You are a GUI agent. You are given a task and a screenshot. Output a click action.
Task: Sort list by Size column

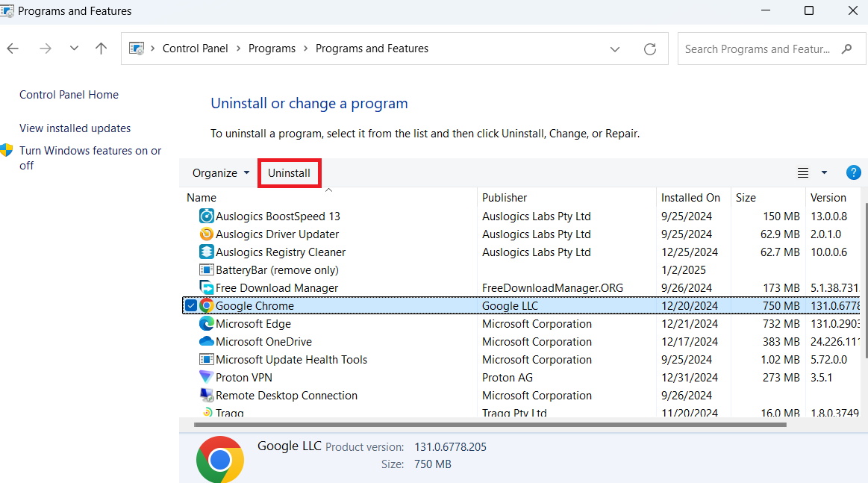tap(746, 198)
